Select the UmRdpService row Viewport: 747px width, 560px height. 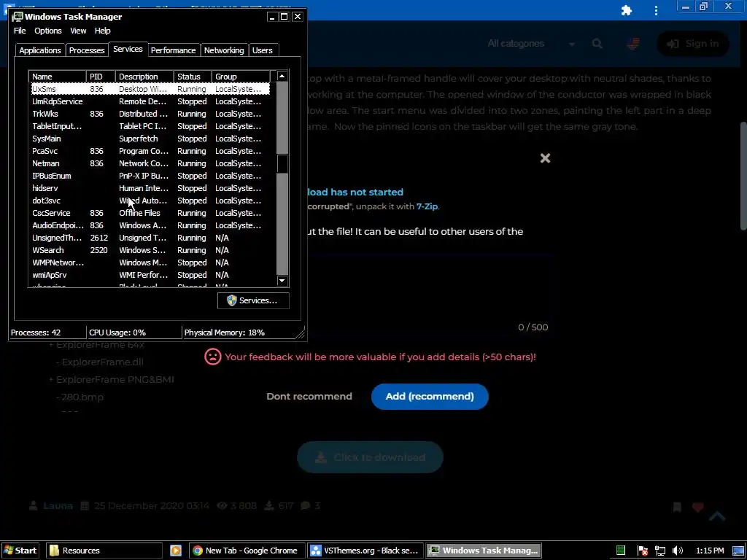[x=150, y=101]
